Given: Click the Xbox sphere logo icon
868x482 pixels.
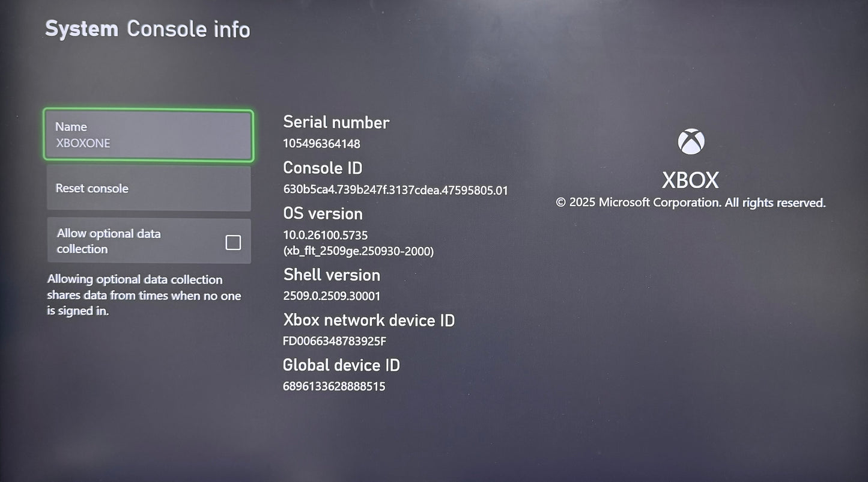Looking at the screenshot, I should click(691, 142).
